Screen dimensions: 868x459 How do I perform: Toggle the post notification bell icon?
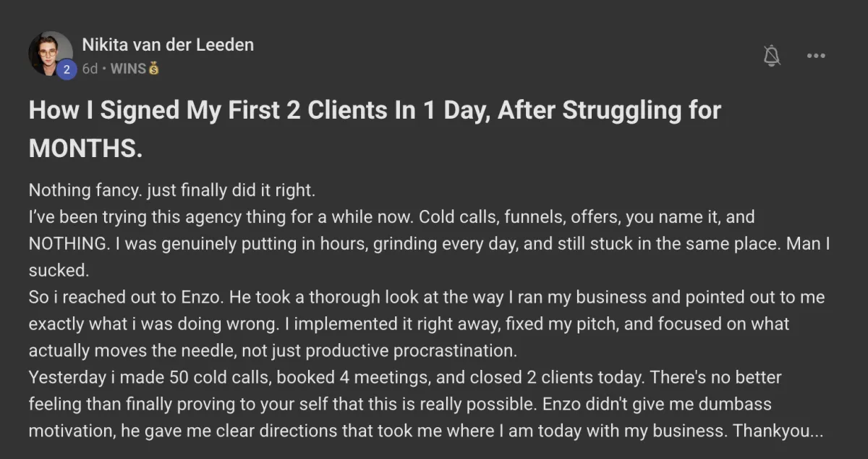(x=772, y=55)
